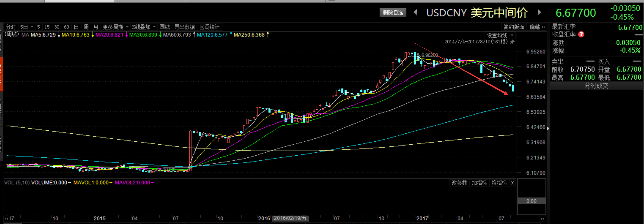The width and height of the screenshot is (644, 224).
Task: Close the VOL indicator panel
Action: coord(512,183)
